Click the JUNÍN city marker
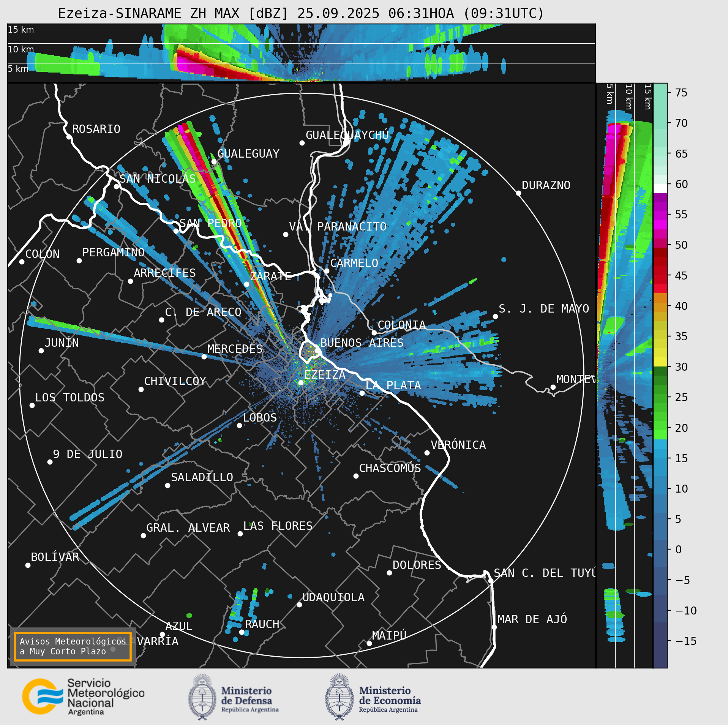The height and width of the screenshot is (725, 728). coord(41,351)
